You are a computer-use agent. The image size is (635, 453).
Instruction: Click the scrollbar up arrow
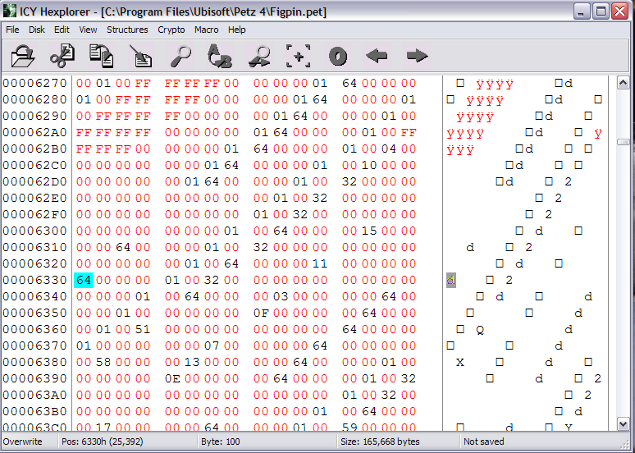[623, 83]
